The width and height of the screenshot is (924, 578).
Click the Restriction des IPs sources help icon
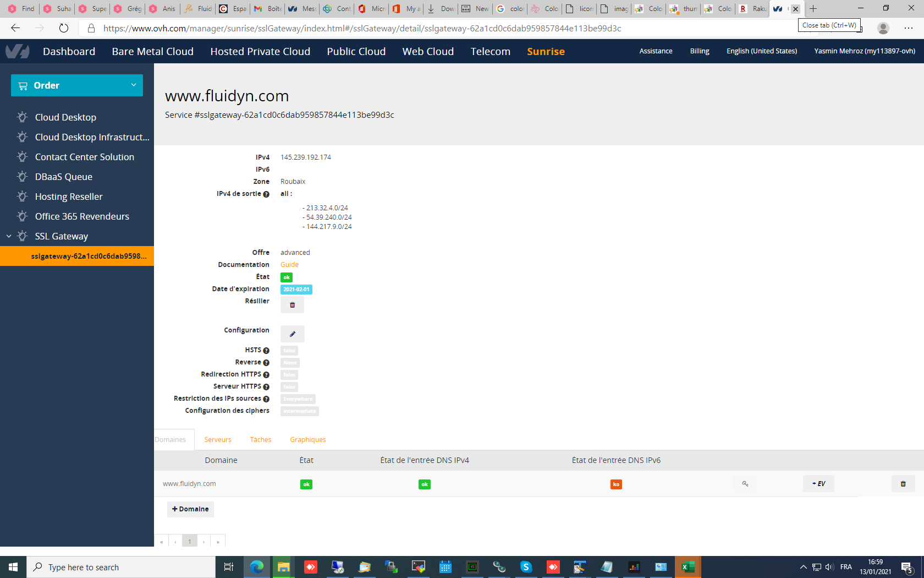point(266,399)
